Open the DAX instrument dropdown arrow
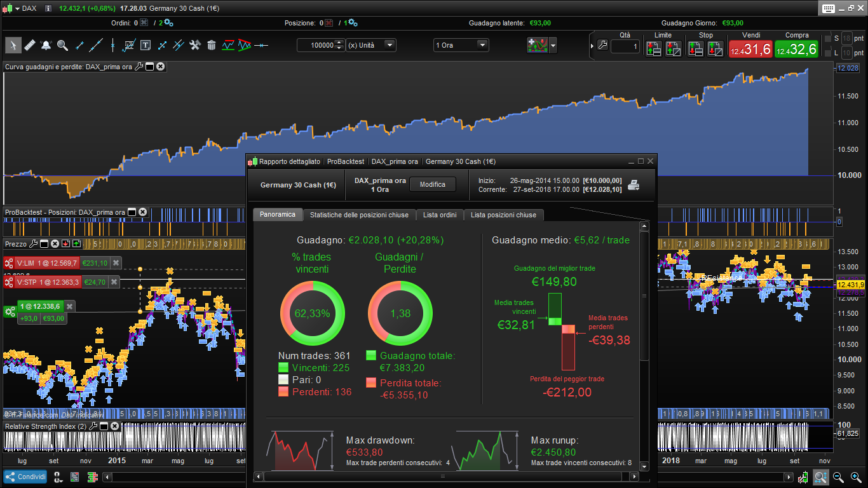868x488 pixels. (17, 8)
